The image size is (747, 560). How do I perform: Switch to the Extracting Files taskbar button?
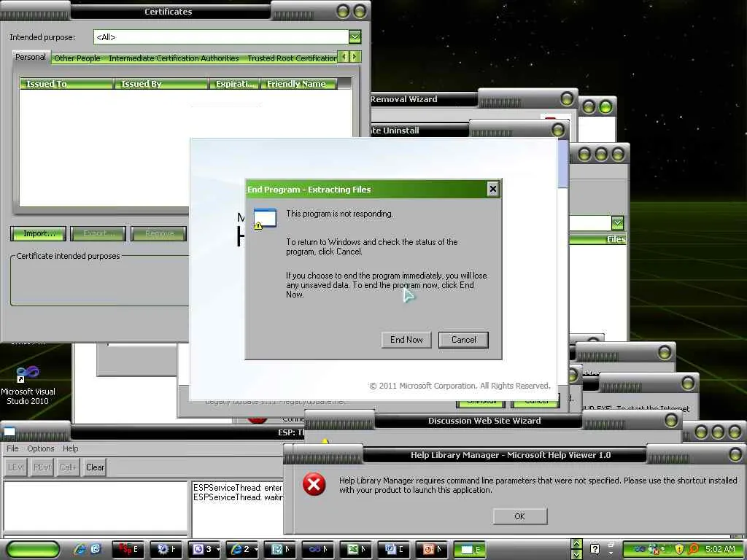click(470, 549)
